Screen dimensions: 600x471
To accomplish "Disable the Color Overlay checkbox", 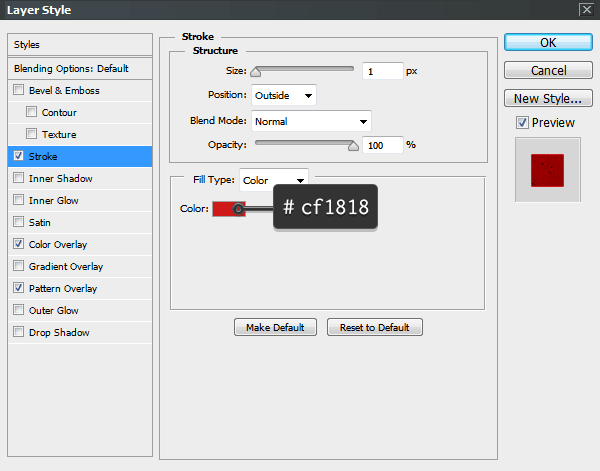I will click(18, 245).
